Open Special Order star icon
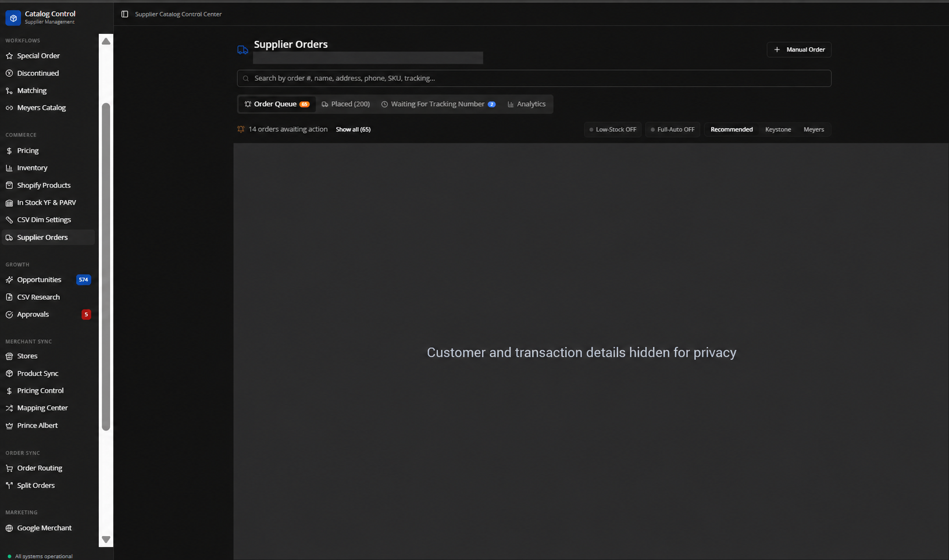Screen dimensions: 949x560 click(9, 56)
